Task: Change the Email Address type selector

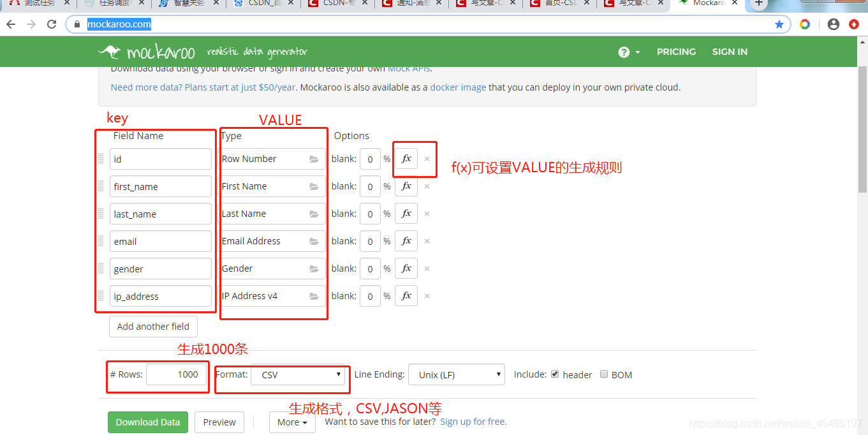Action: (x=272, y=241)
